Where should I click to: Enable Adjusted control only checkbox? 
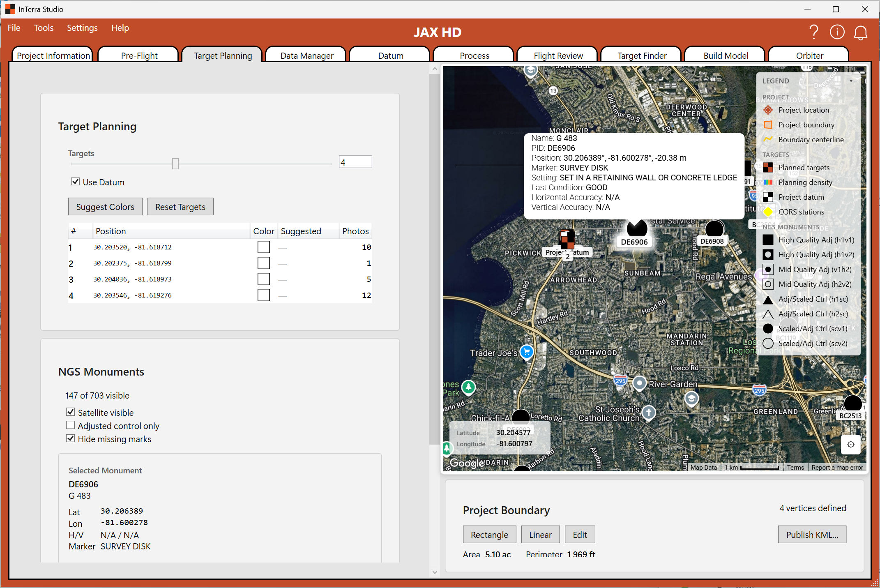coord(71,425)
